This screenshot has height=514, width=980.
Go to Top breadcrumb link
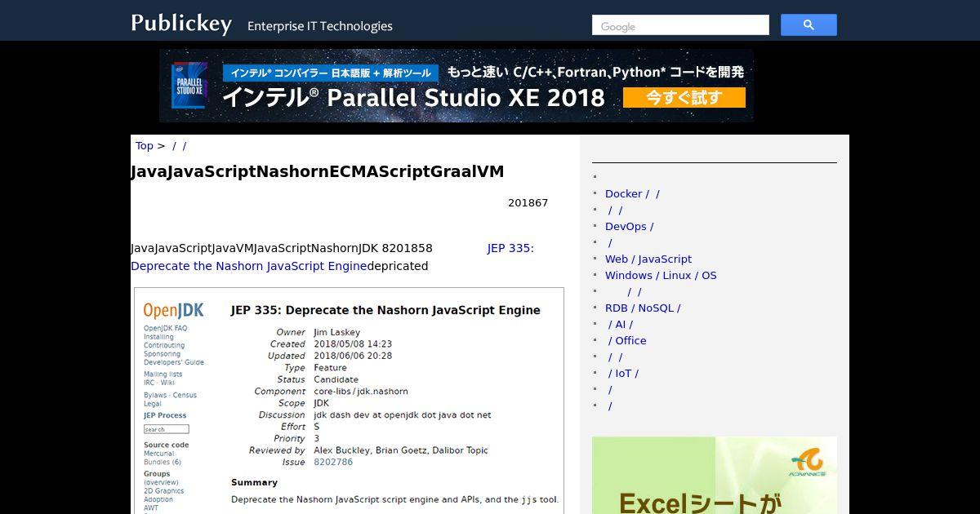tap(145, 146)
